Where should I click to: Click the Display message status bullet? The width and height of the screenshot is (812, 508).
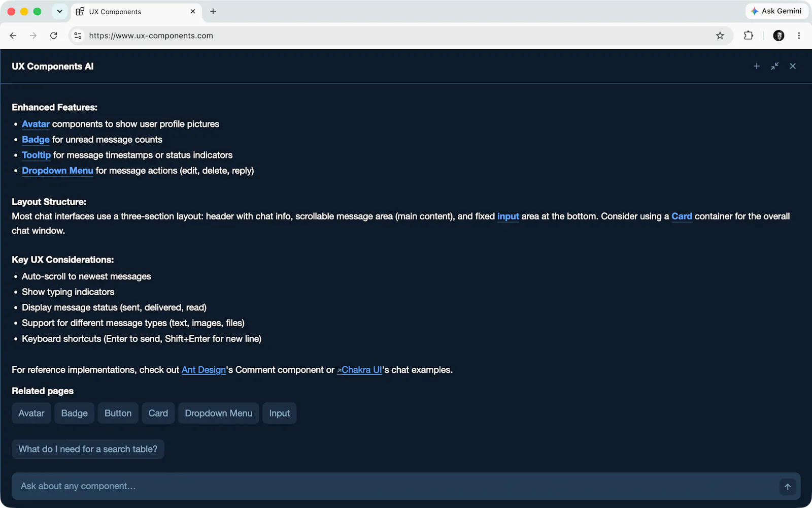click(x=114, y=307)
